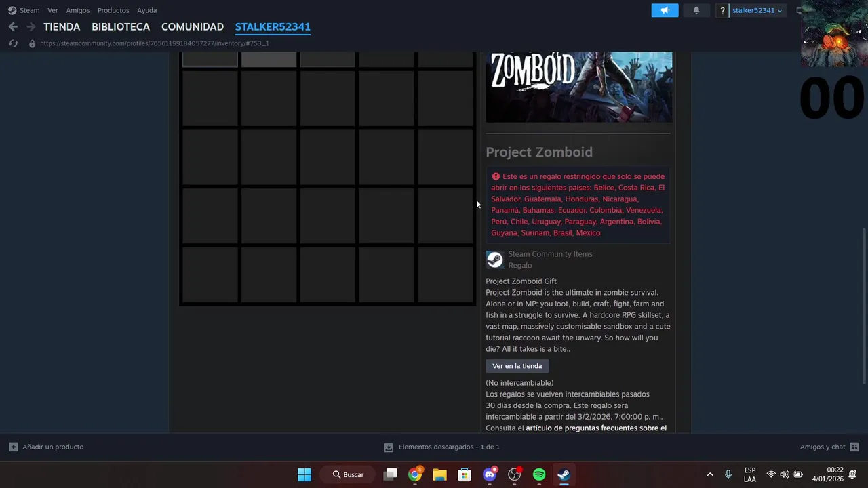Expand the stalker52341 account dropdown

[x=757, y=10]
